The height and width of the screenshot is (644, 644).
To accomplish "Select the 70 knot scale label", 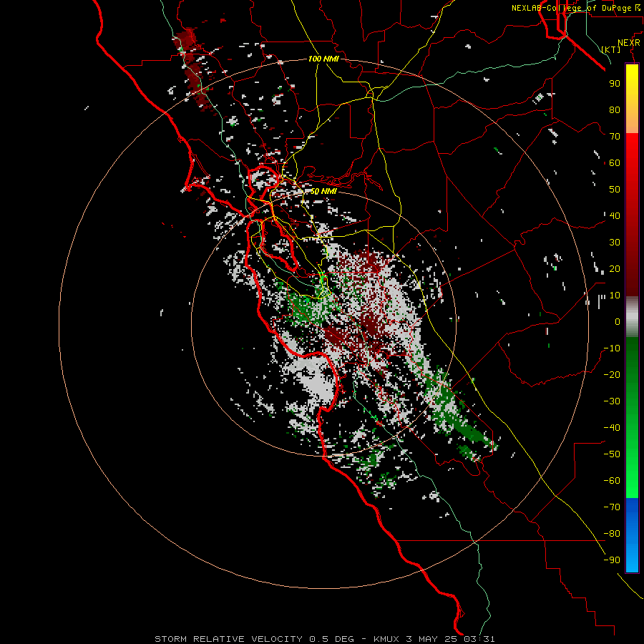I will pyautogui.click(x=615, y=137).
